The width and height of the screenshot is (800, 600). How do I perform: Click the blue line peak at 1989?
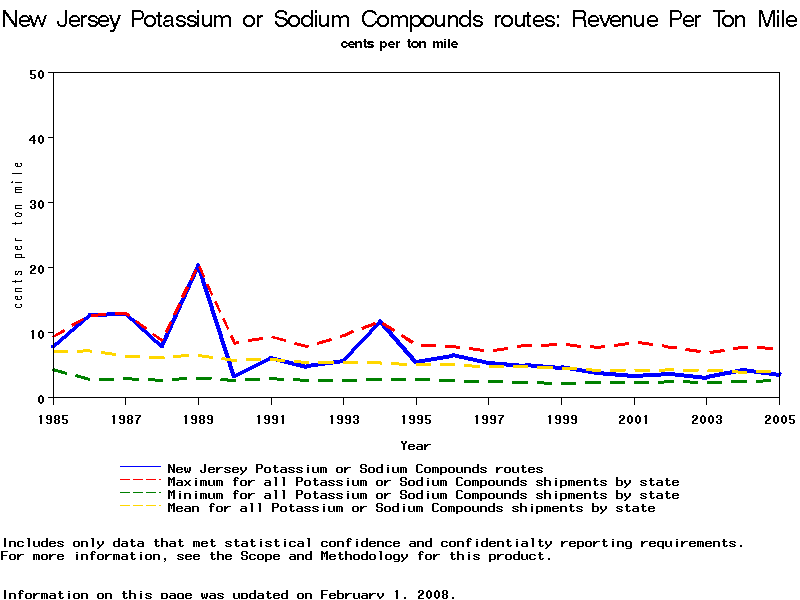coord(198,266)
